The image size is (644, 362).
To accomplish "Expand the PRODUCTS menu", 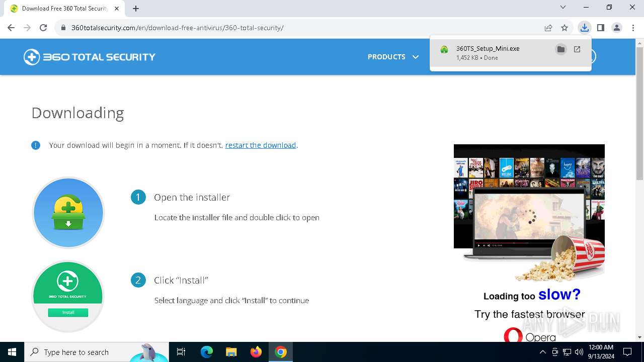I will tap(393, 57).
